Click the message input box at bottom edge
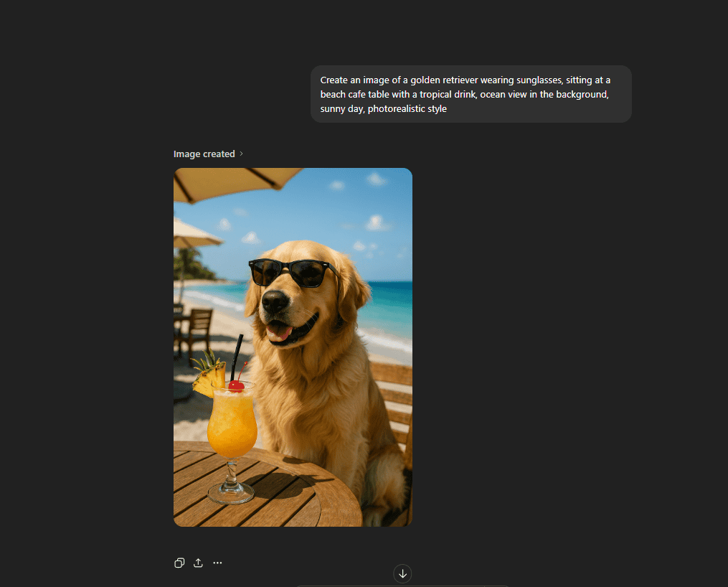This screenshot has height=587, width=728. (x=402, y=586)
